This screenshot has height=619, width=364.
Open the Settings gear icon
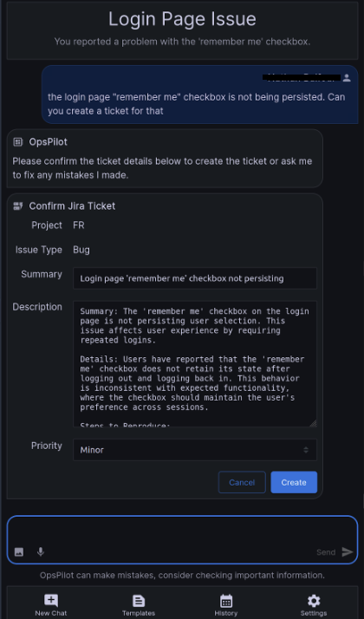coord(314,602)
